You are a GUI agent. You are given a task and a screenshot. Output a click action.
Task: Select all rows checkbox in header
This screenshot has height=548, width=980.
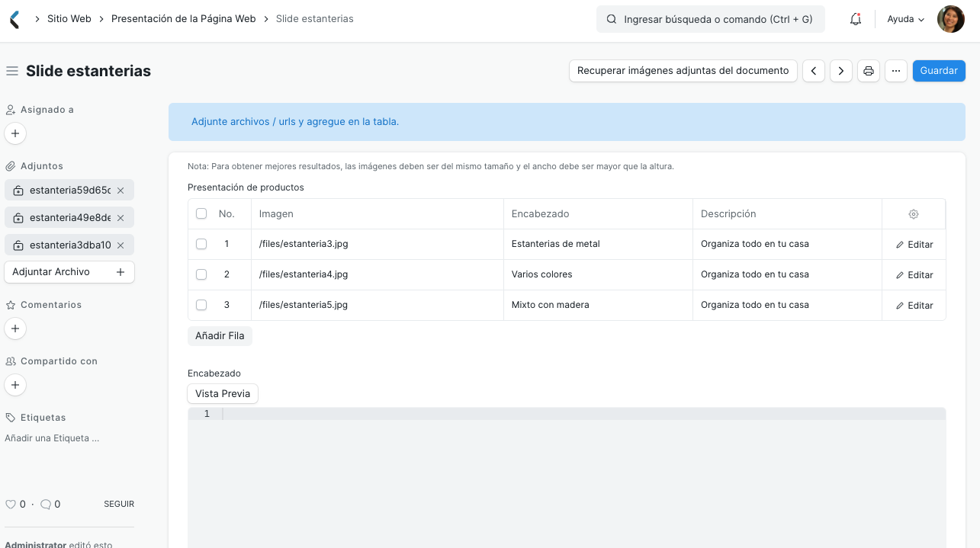[201, 214]
